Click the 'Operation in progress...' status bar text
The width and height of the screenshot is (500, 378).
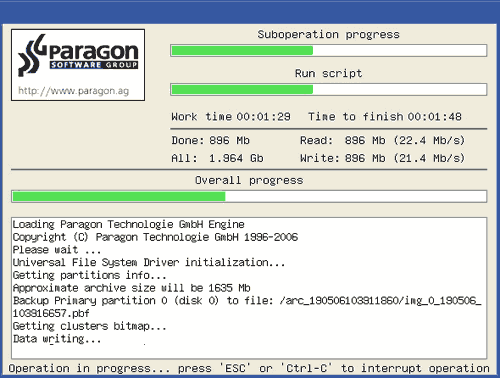[249, 368]
